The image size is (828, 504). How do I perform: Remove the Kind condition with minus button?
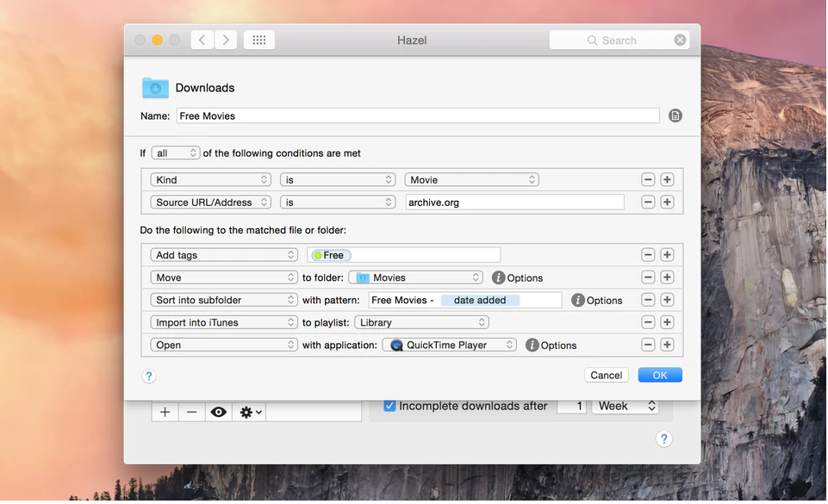648,179
